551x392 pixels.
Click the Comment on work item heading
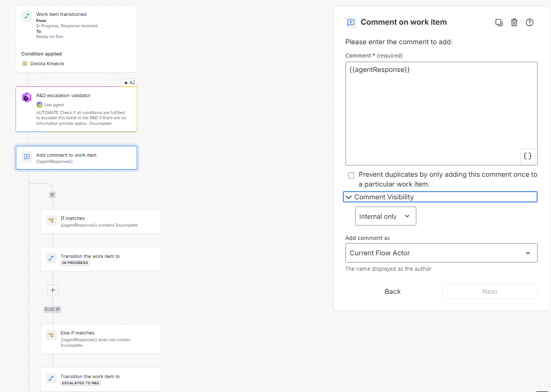tap(404, 22)
